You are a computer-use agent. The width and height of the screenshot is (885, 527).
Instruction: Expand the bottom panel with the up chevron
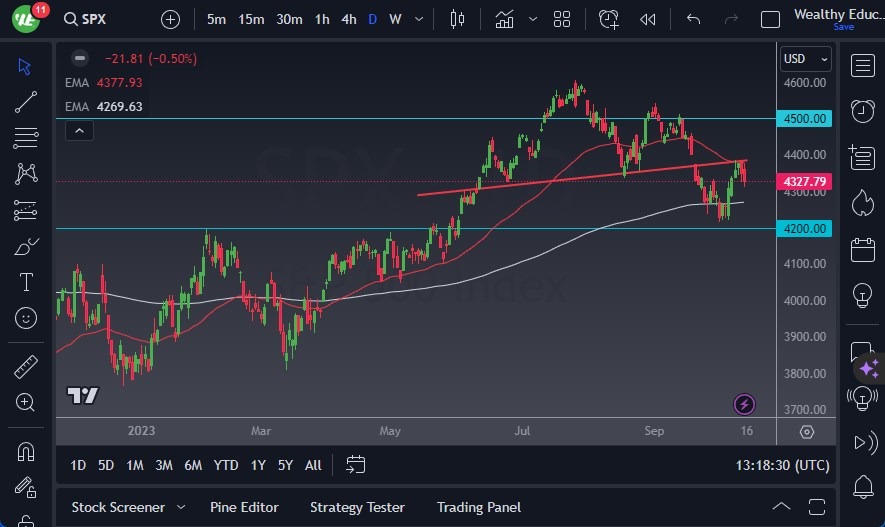pos(780,507)
